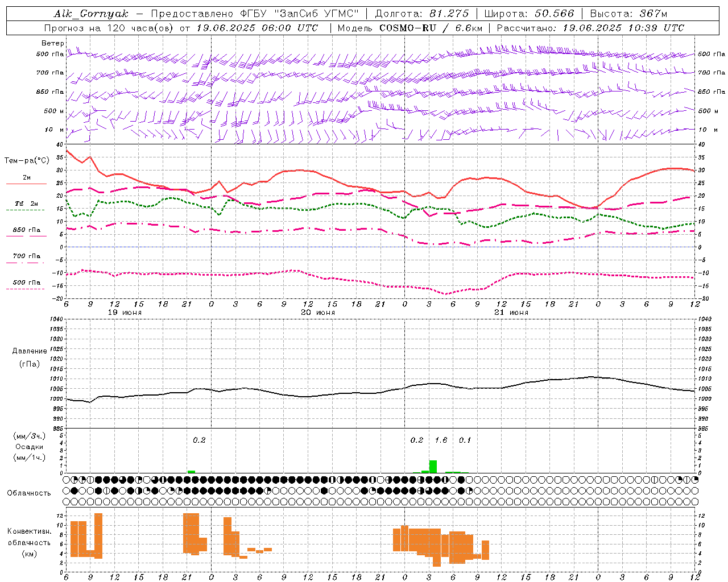The height and width of the screenshot is (582, 728).
Task: Click the model name COSMO-RU / 6.6км
Action: 431,28
